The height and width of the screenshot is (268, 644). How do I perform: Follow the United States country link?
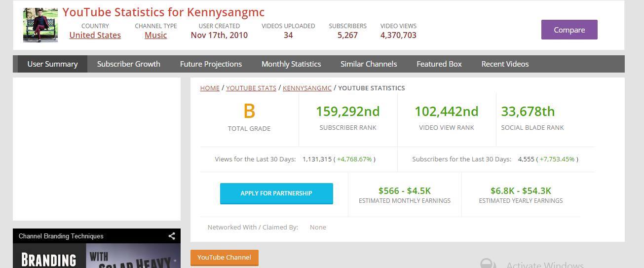(x=95, y=35)
